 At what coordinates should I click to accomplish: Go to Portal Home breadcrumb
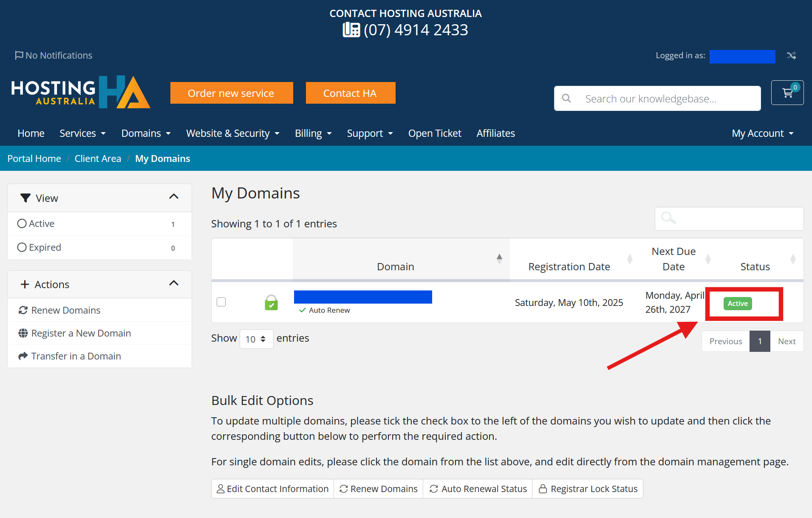point(34,159)
